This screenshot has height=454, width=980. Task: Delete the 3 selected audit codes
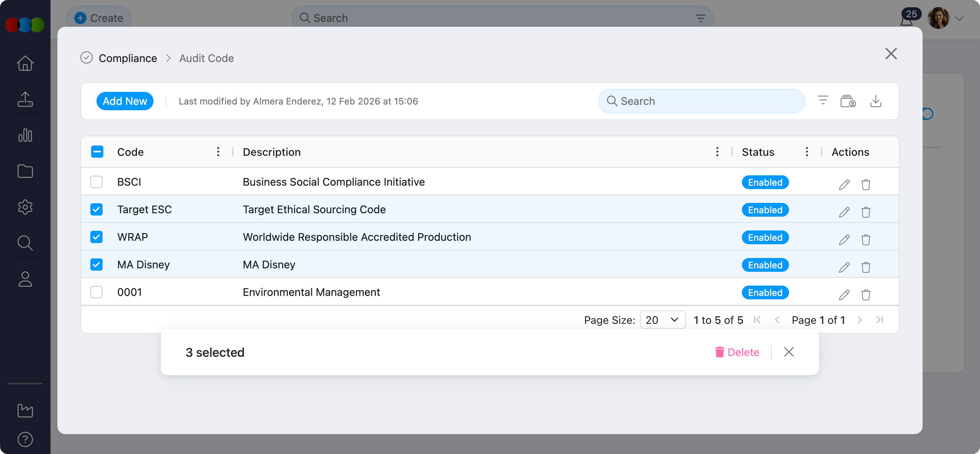[x=737, y=352]
